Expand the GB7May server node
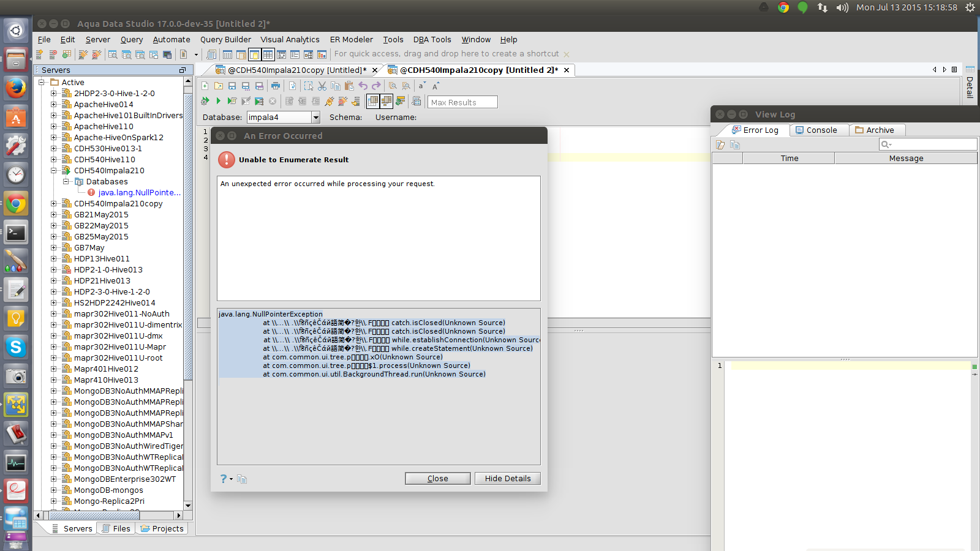 point(54,247)
